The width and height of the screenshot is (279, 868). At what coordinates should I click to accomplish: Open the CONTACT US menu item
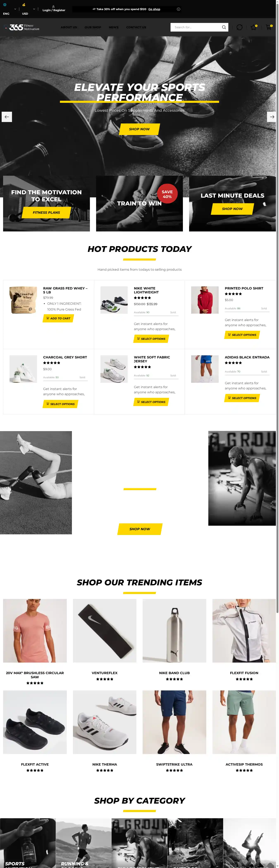click(136, 27)
